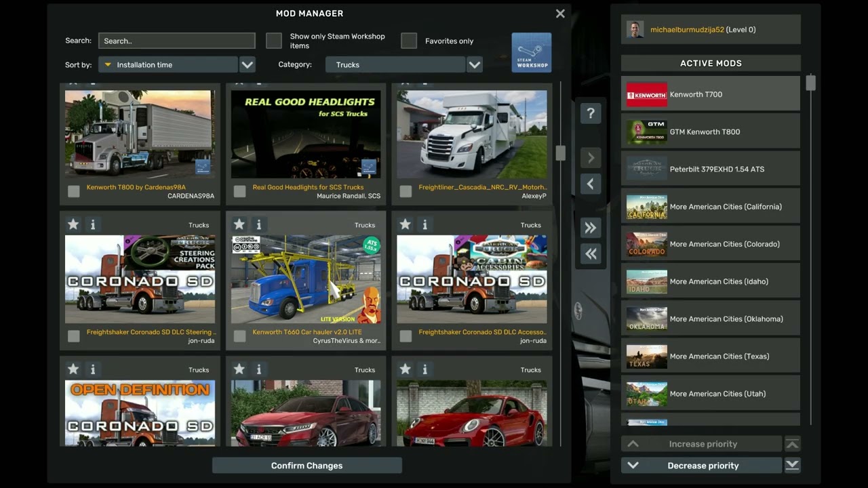Click mod title Kenworth T660 Car hauler v2.0 LITE
This screenshot has height=488, width=868.
point(307,332)
